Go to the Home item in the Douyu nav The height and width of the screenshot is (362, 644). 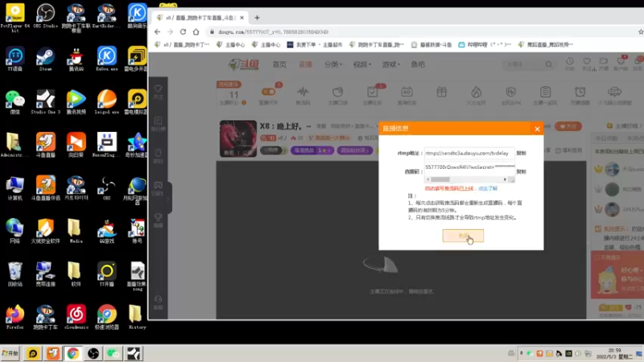click(x=279, y=64)
